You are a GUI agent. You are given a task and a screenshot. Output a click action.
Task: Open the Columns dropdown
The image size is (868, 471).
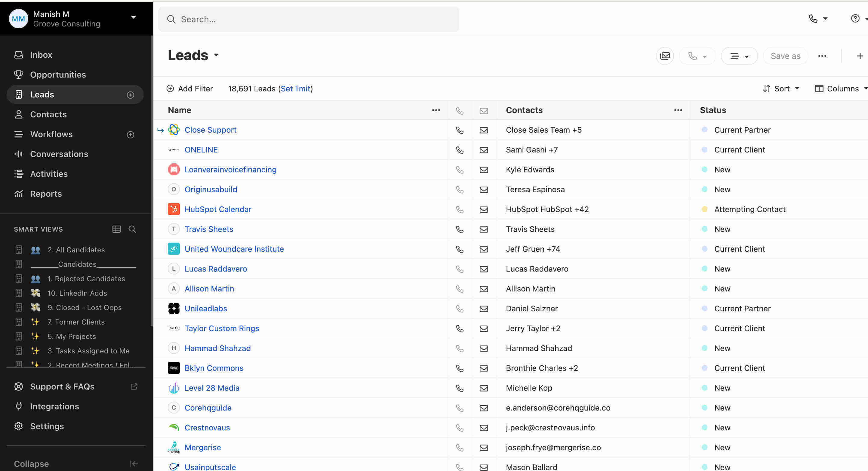click(x=841, y=89)
